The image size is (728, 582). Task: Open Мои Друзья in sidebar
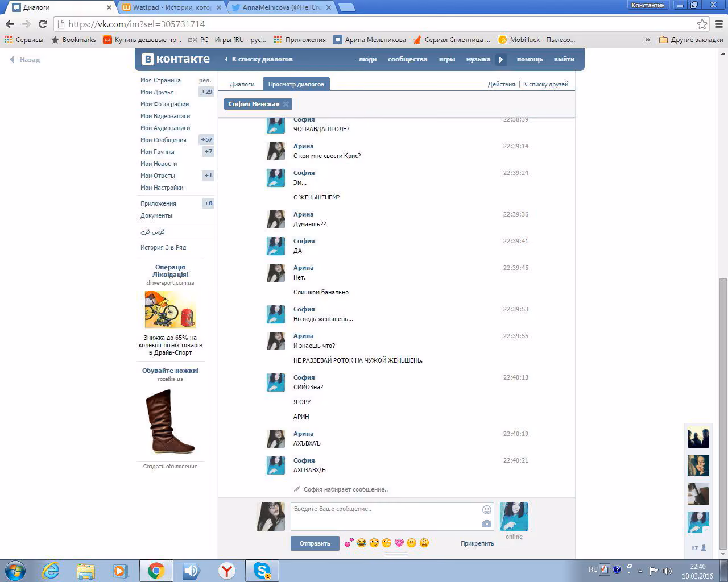pyautogui.click(x=157, y=92)
